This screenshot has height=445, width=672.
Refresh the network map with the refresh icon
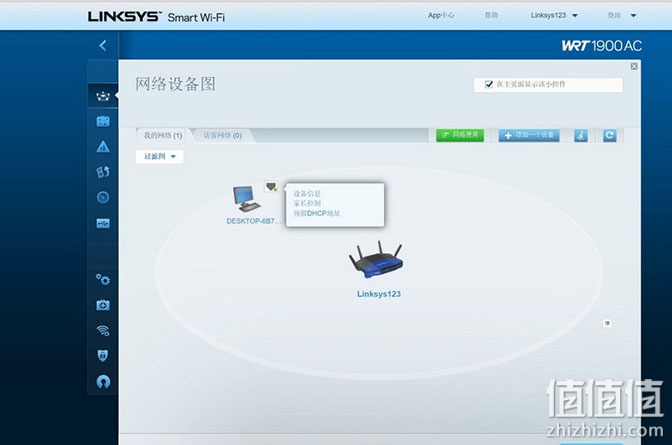tap(609, 135)
